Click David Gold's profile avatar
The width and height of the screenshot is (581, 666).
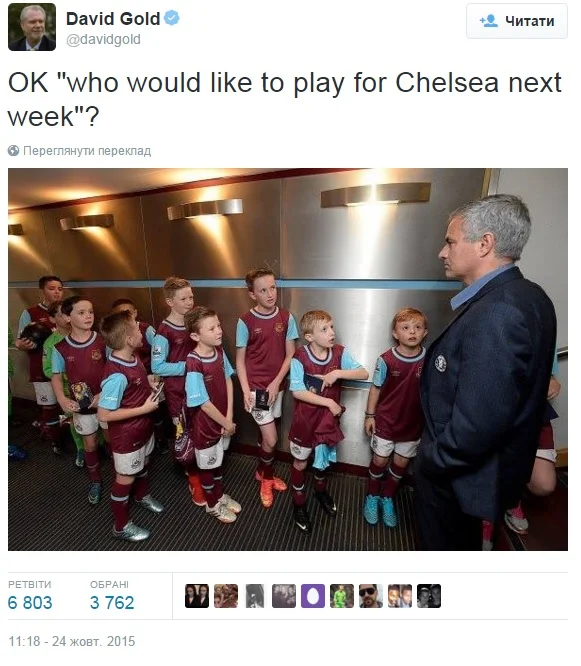pos(32,27)
